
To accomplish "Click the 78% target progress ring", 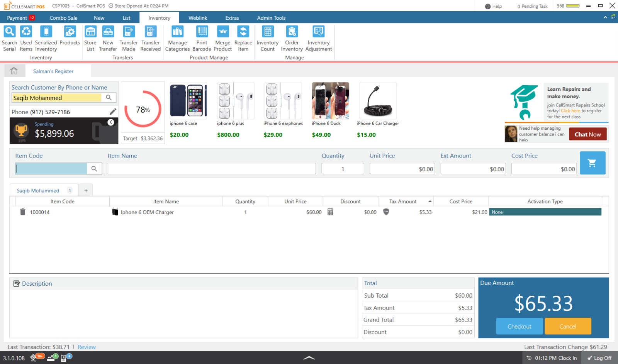I will [x=143, y=109].
